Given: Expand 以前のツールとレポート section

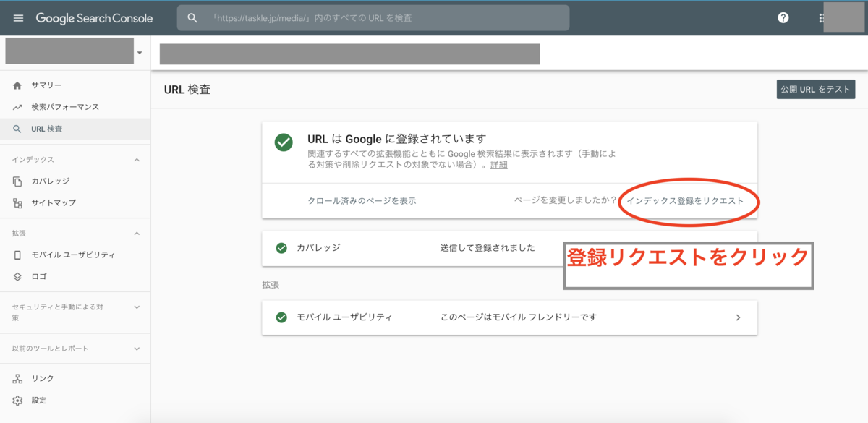Looking at the screenshot, I should (x=137, y=349).
